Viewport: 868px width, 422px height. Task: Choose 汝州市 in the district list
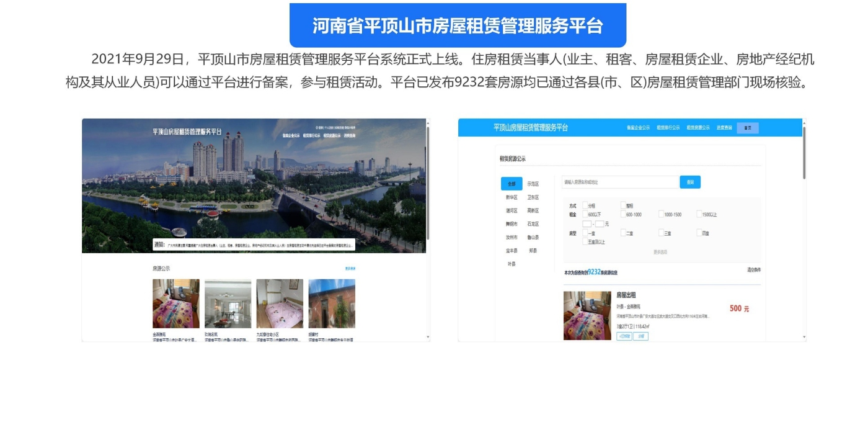(x=511, y=237)
